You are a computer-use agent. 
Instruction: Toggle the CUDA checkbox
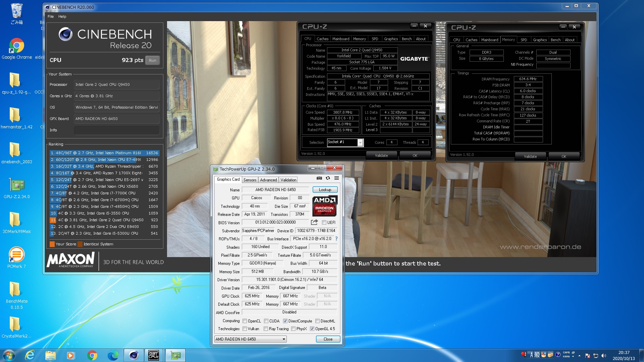(266, 321)
